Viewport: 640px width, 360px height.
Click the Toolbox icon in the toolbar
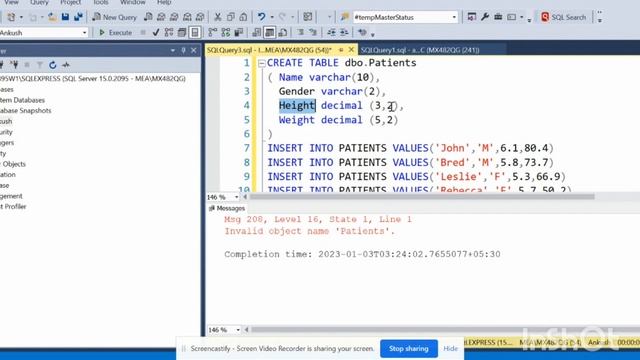click(498, 17)
